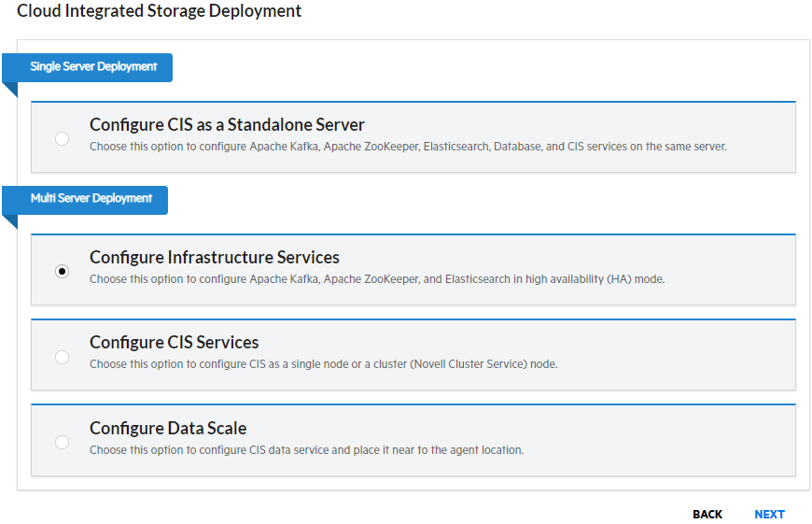Screen dimensions: 812x524
Task: Click the folded corner under Single Server Deployment ribbon
Action: 8,89
